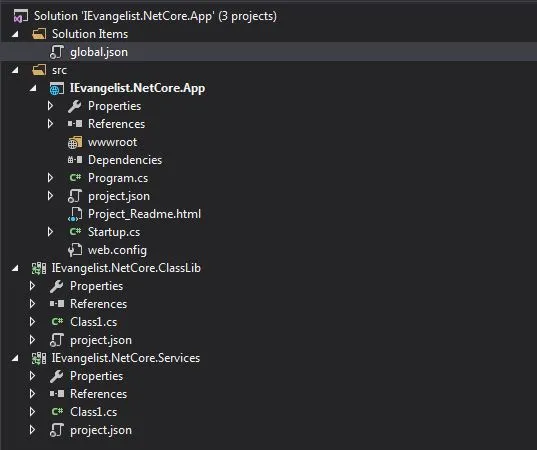The width and height of the screenshot is (537, 450).
Task: Collapse the IEvangelist.NetCore.Services project
Action: pos(15,358)
